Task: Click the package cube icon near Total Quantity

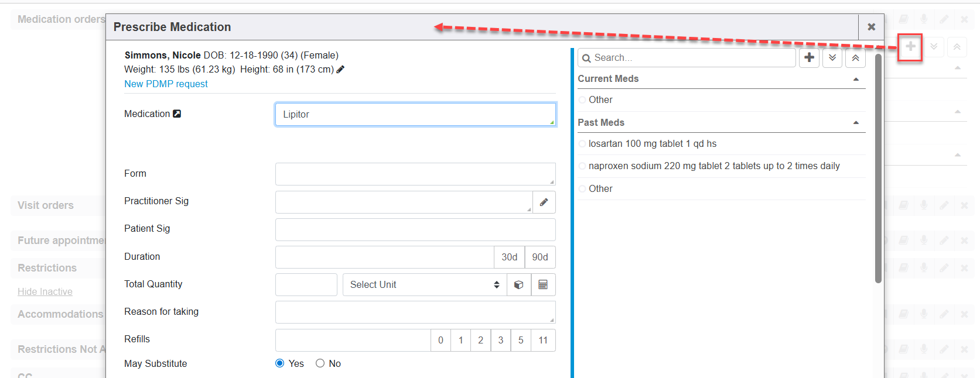Action: (518, 285)
